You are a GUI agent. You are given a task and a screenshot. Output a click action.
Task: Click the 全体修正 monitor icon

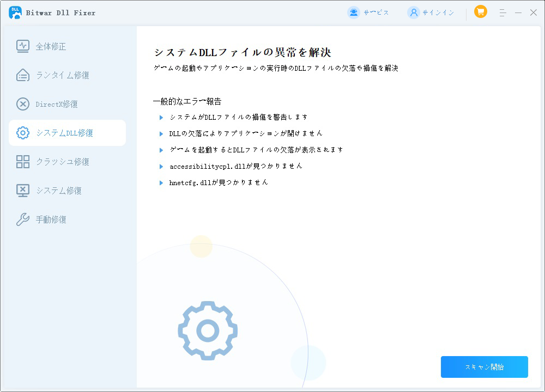[x=23, y=46]
